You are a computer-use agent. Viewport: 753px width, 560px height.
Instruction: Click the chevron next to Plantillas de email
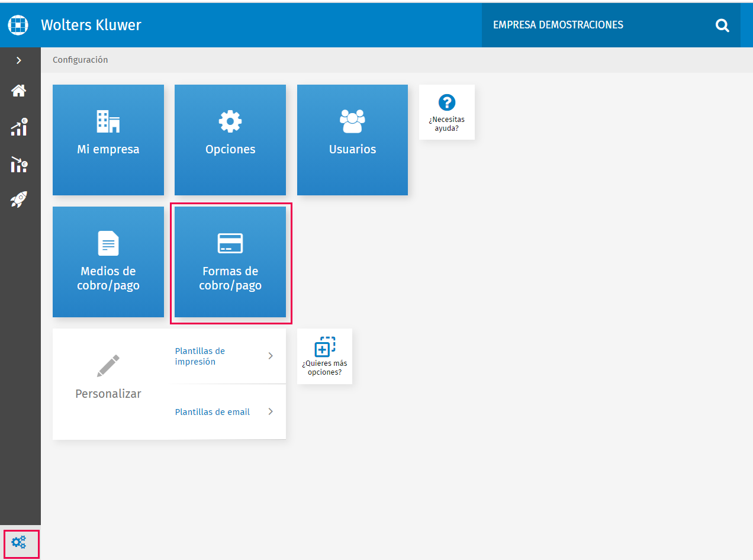[x=271, y=411]
